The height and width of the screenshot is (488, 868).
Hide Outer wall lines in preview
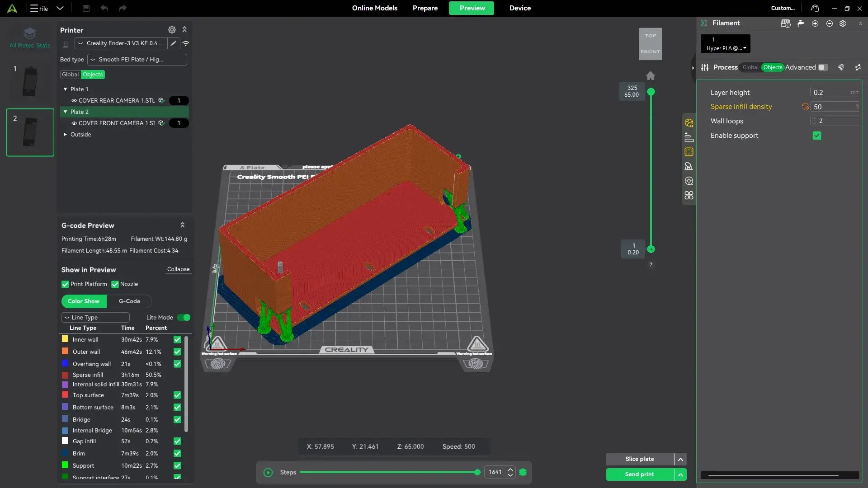(x=177, y=352)
